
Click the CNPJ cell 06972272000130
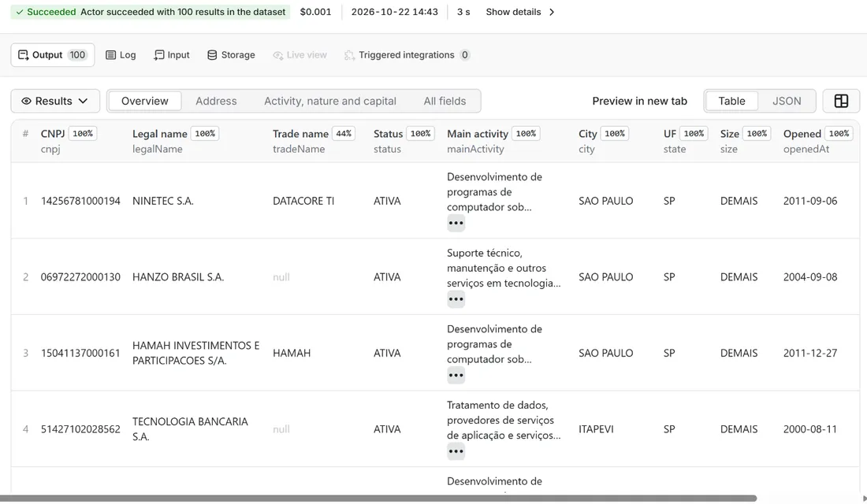[80, 277]
